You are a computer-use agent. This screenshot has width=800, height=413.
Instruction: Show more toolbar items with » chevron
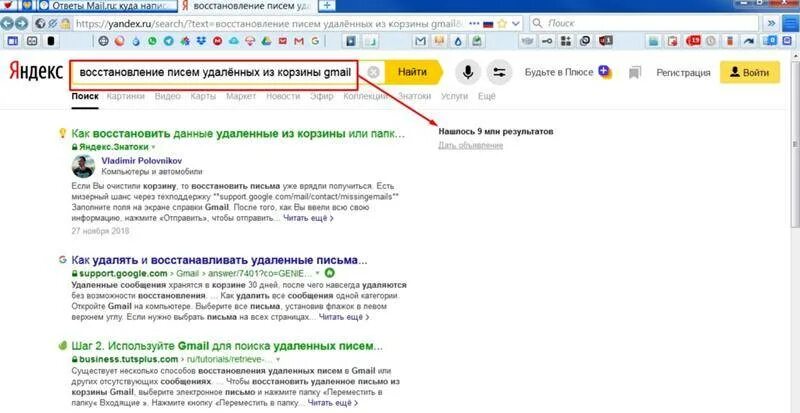(x=771, y=23)
